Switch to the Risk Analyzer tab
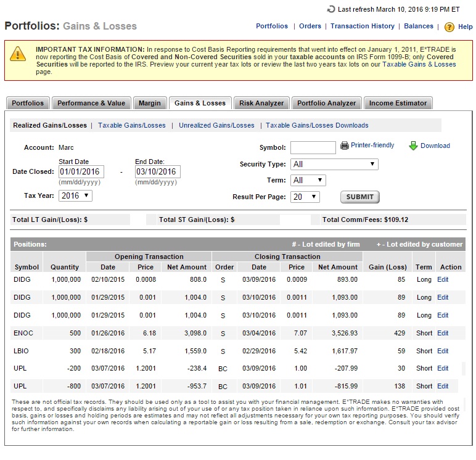The width and height of the screenshot is (476, 460). 261,103
